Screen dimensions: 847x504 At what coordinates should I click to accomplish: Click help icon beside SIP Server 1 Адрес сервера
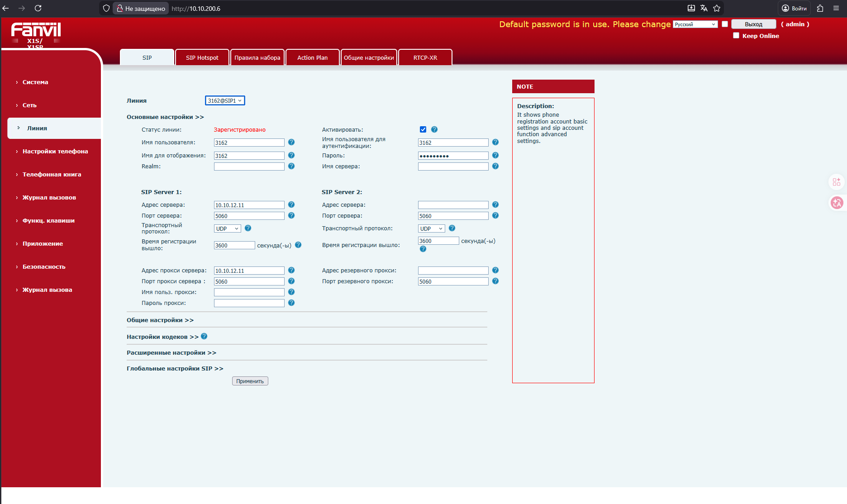pyautogui.click(x=291, y=204)
